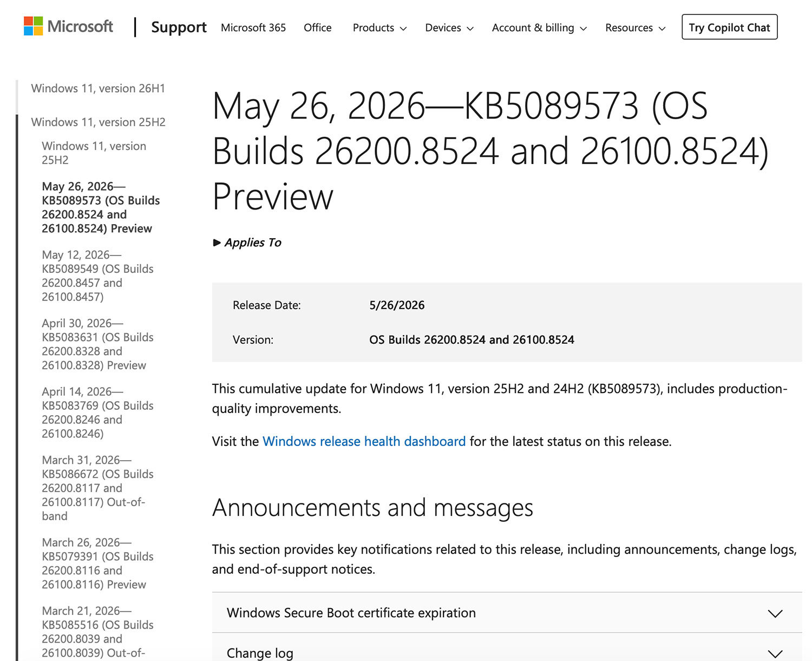Open March 26, 2026 KB5079391 Preview link
The width and height of the screenshot is (812, 661).
point(97,563)
